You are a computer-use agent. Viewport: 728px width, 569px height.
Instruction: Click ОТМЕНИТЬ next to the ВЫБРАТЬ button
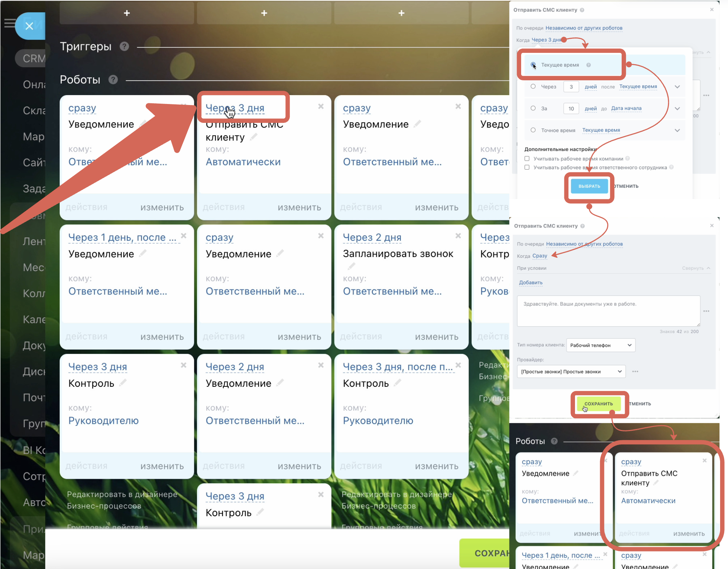tap(625, 186)
